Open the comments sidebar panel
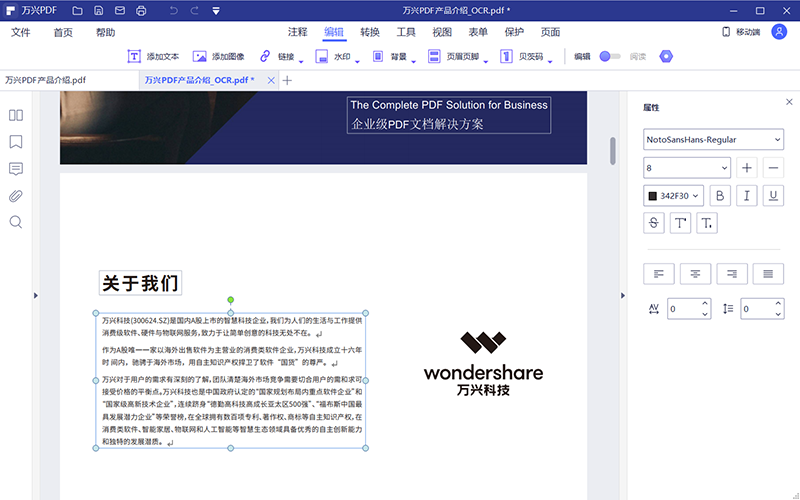Image resolution: width=800 pixels, height=500 pixels. pyautogui.click(x=16, y=169)
